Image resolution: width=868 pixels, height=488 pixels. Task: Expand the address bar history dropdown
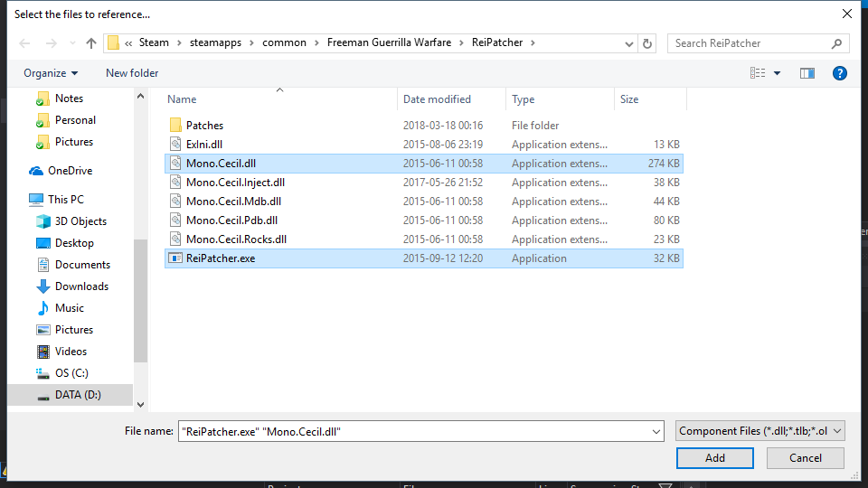click(629, 43)
